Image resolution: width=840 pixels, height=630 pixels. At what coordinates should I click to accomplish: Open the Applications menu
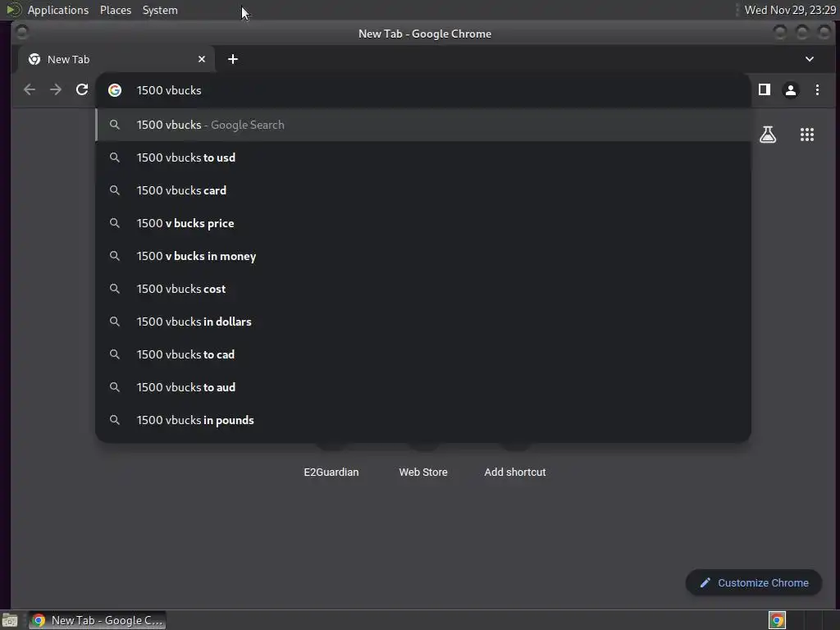click(58, 10)
